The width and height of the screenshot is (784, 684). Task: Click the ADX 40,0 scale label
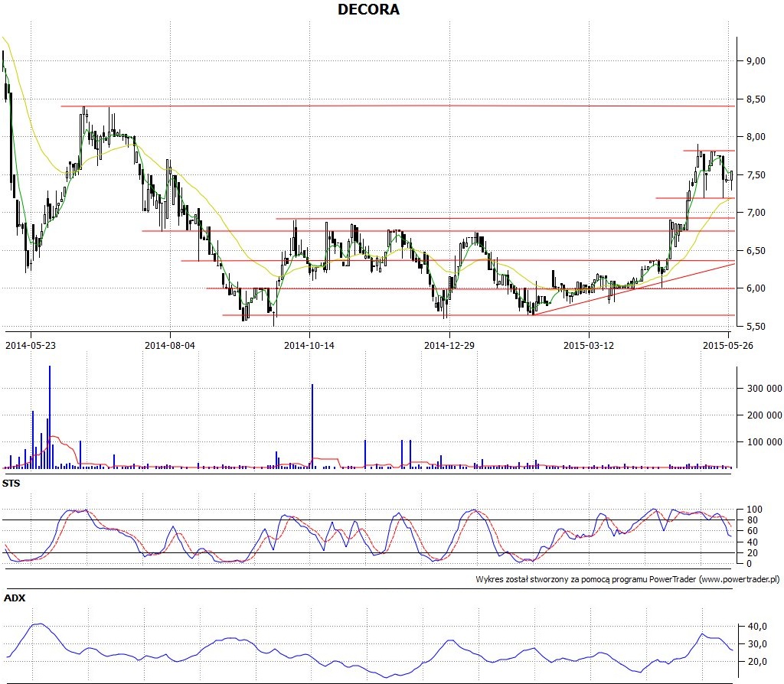(x=757, y=626)
